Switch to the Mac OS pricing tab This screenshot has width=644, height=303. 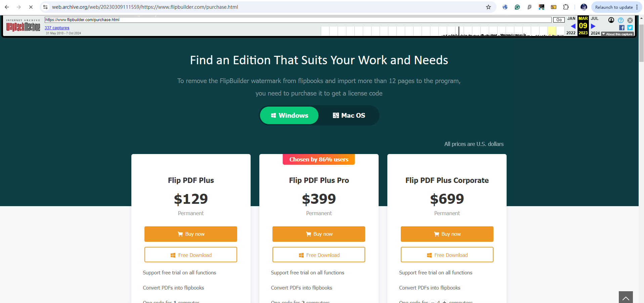coord(349,115)
